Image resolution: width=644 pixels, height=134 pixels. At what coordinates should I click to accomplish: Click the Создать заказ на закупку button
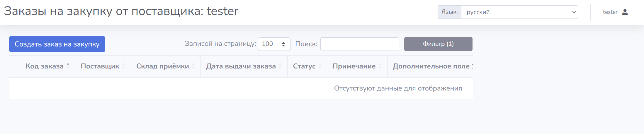pyautogui.click(x=57, y=44)
